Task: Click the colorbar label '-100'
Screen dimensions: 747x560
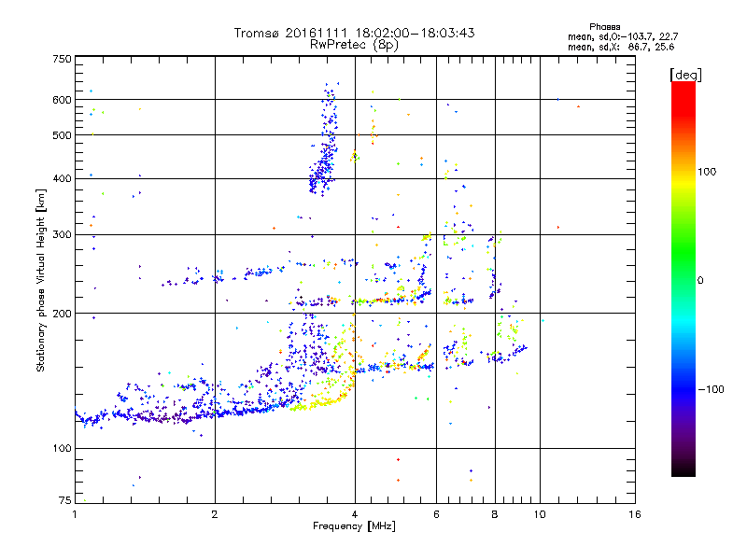Action: tap(712, 389)
